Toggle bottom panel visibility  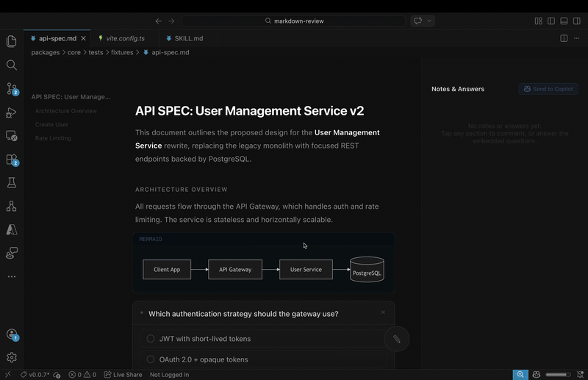[x=564, y=21]
